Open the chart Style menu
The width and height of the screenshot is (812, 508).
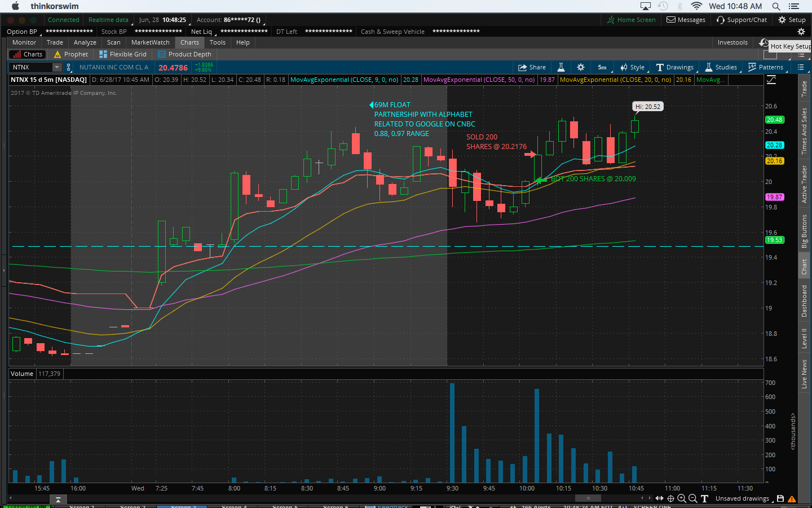coord(633,67)
